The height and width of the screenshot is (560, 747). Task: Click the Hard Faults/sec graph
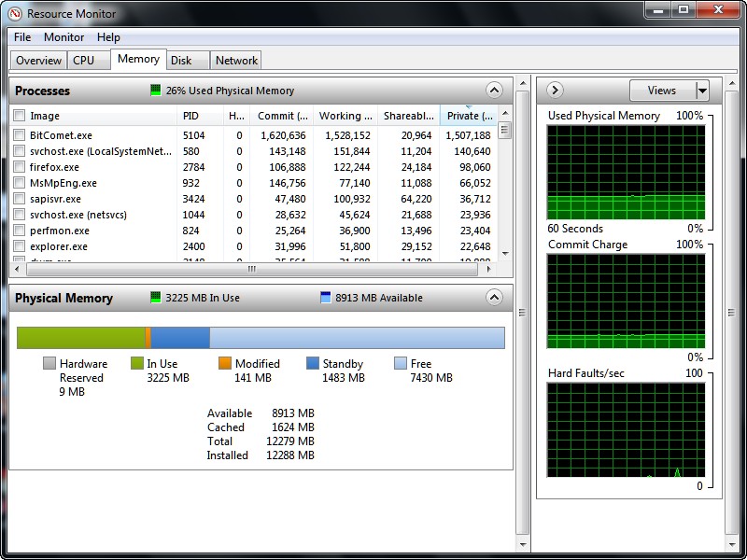tap(626, 429)
